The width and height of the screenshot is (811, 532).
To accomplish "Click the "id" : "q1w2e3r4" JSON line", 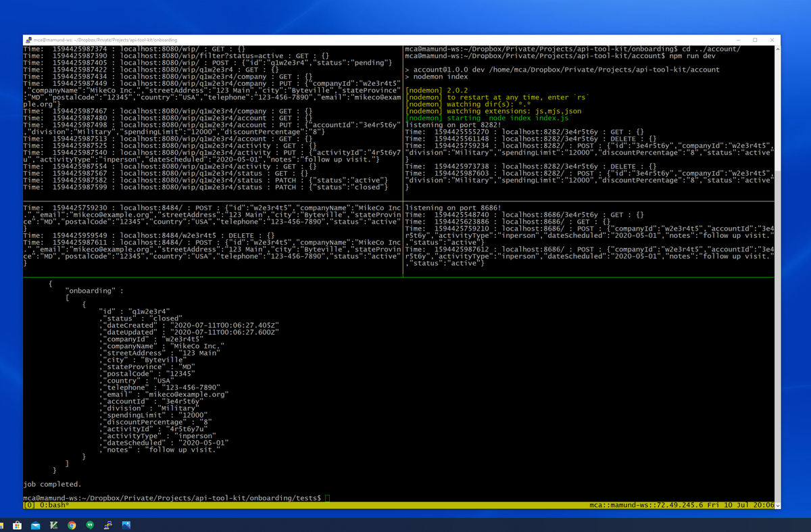I will 134,311.
